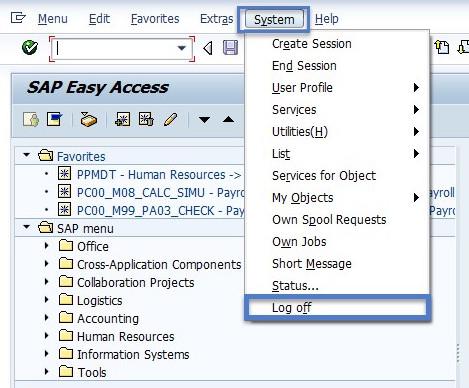Open the Favorites menu in menu bar
The width and height of the screenshot is (469, 388).
tap(155, 19)
